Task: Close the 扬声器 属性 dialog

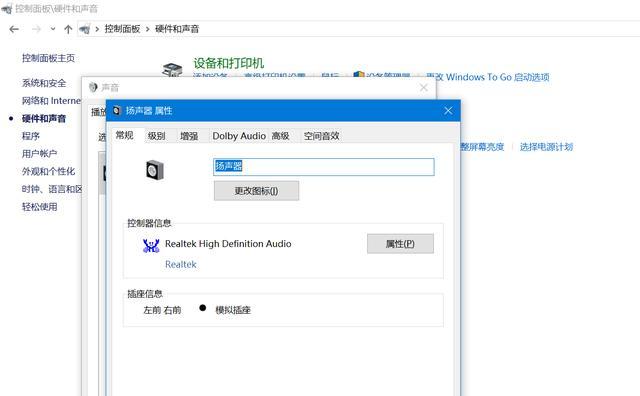Action: pyautogui.click(x=448, y=111)
